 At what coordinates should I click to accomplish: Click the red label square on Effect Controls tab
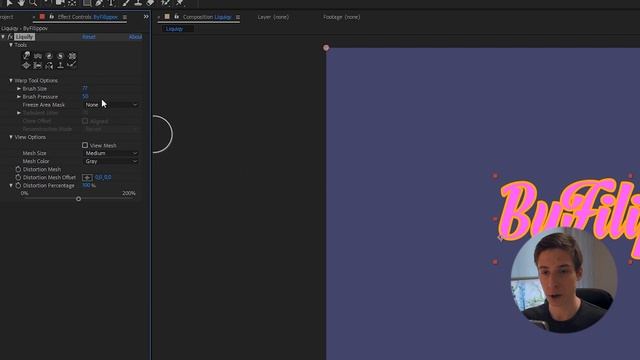pos(42,17)
